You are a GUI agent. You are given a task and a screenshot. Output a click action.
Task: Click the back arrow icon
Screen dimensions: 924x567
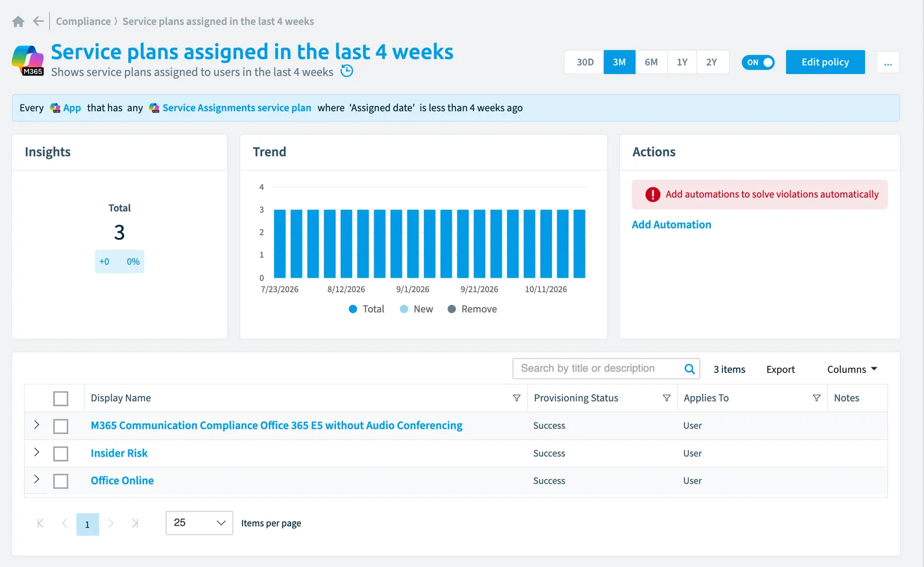click(x=39, y=21)
